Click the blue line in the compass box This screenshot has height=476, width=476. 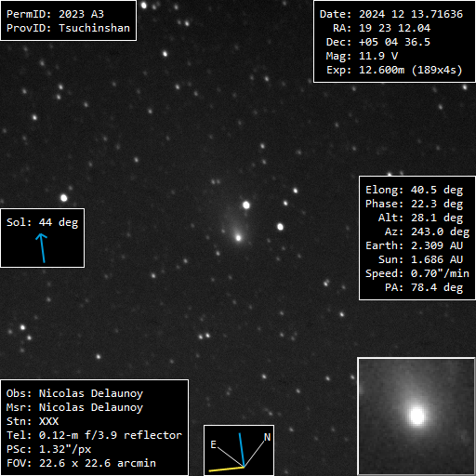point(242,450)
